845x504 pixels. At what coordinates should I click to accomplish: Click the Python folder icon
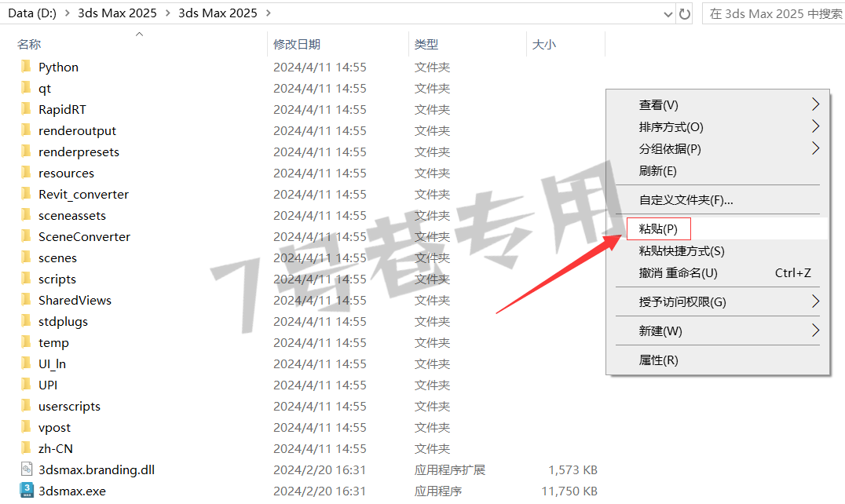click(x=26, y=67)
